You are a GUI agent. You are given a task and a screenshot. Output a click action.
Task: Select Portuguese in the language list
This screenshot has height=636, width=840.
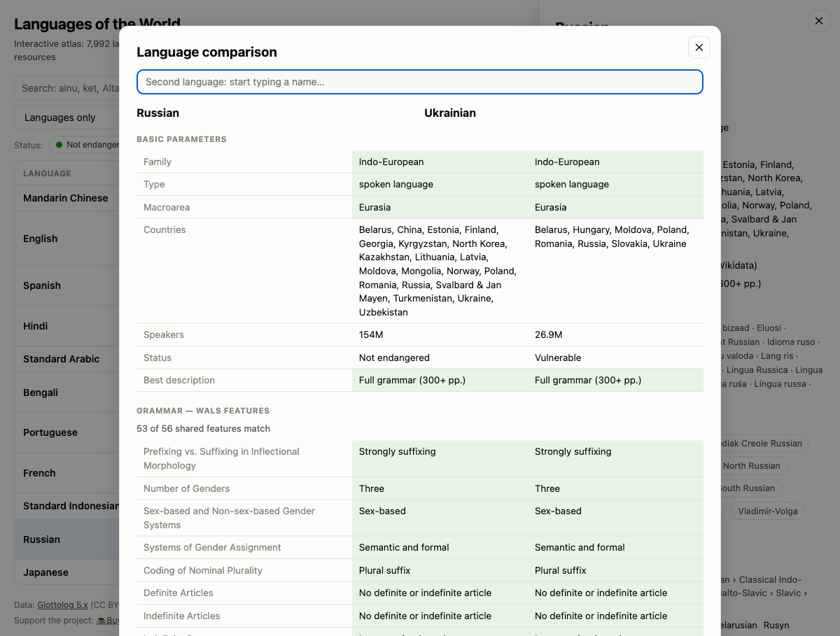click(x=66, y=432)
